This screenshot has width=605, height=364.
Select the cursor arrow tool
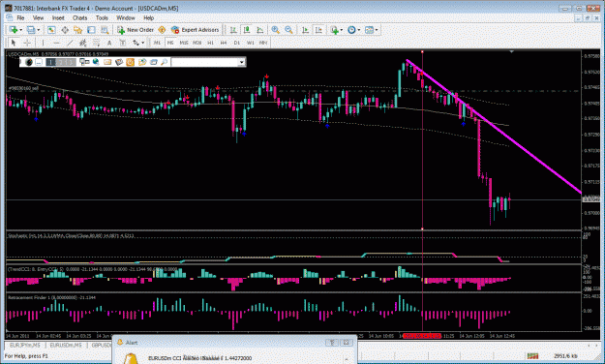[x=14, y=43]
